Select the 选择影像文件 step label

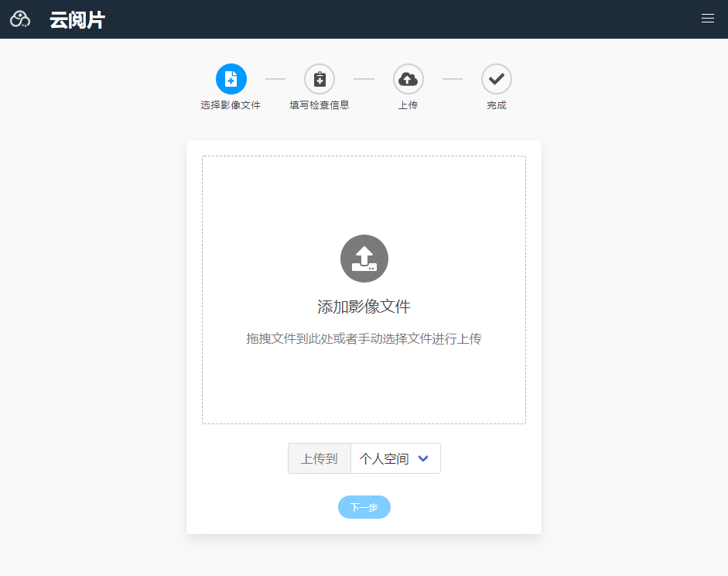click(x=231, y=105)
